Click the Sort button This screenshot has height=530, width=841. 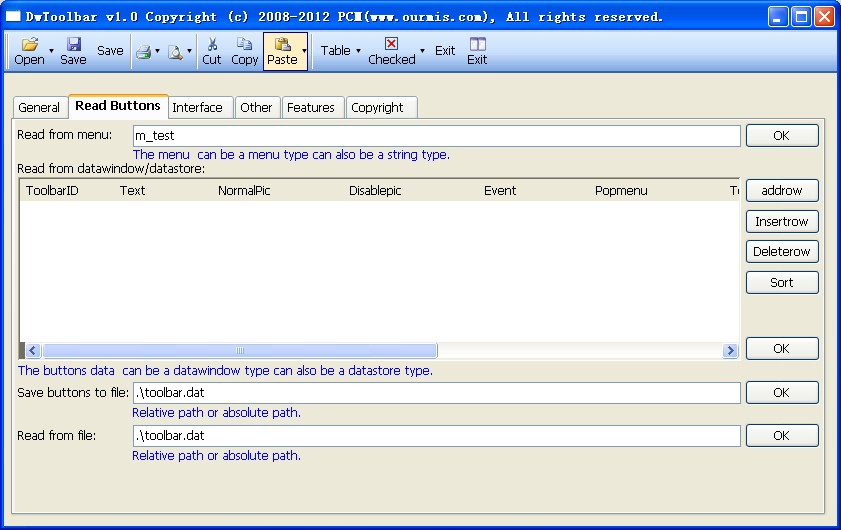(782, 283)
